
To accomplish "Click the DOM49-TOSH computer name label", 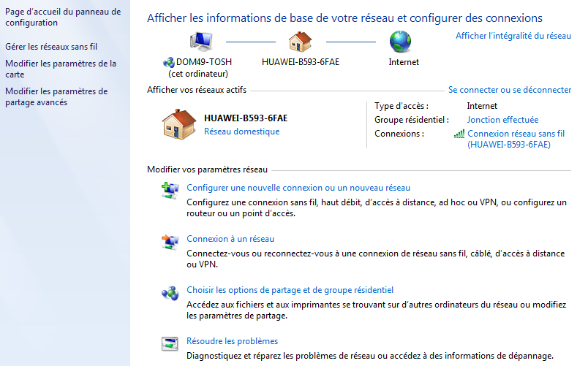I will 204,62.
